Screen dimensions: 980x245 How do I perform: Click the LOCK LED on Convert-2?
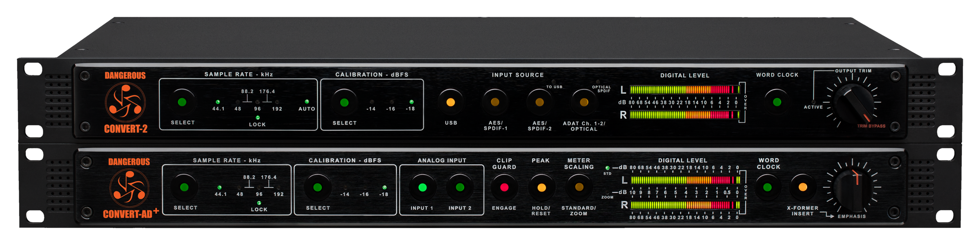point(258,117)
